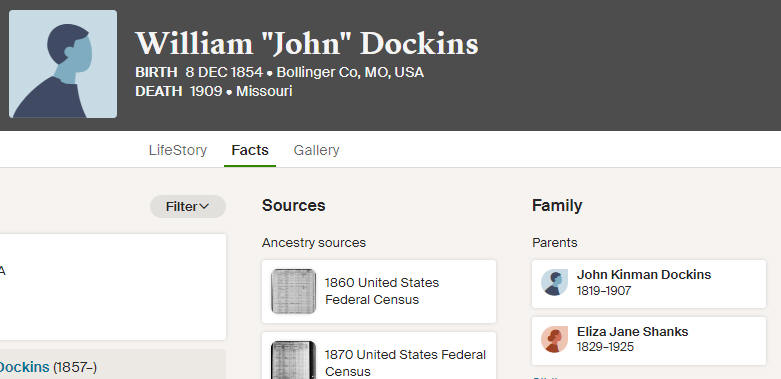Screen dimensions: 781x379
Task: Open the 1870 census record thumbnail
Action: (293, 360)
